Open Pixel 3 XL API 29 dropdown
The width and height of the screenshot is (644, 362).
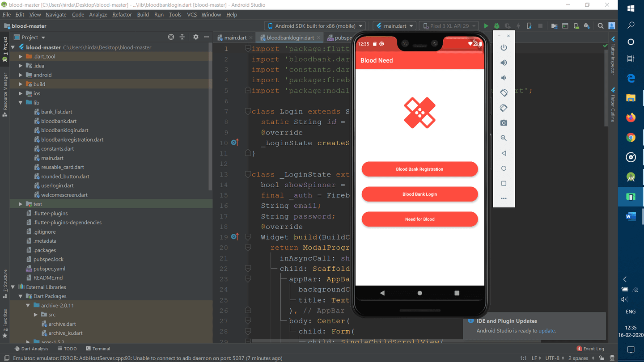tap(449, 26)
